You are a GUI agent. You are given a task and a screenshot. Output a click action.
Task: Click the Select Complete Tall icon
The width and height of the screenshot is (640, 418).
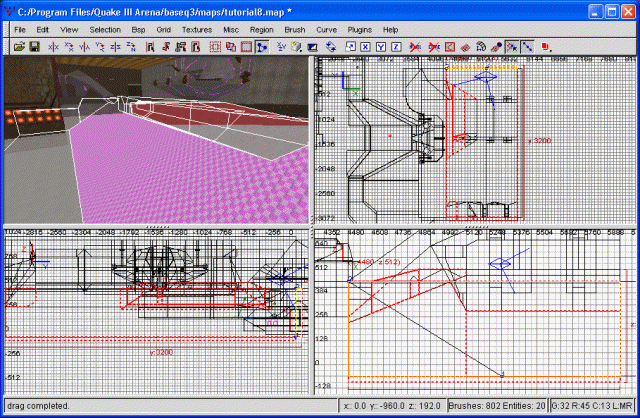click(x=149, y=47)
